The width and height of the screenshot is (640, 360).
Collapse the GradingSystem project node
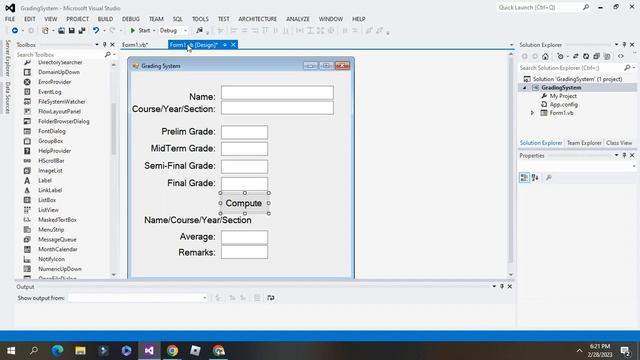coord(525,88)
